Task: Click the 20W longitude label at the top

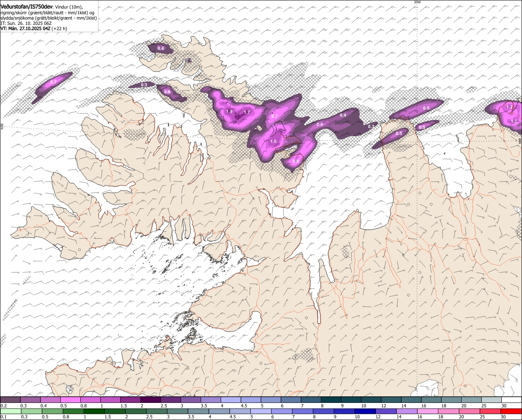Action: tap(417, 2)
